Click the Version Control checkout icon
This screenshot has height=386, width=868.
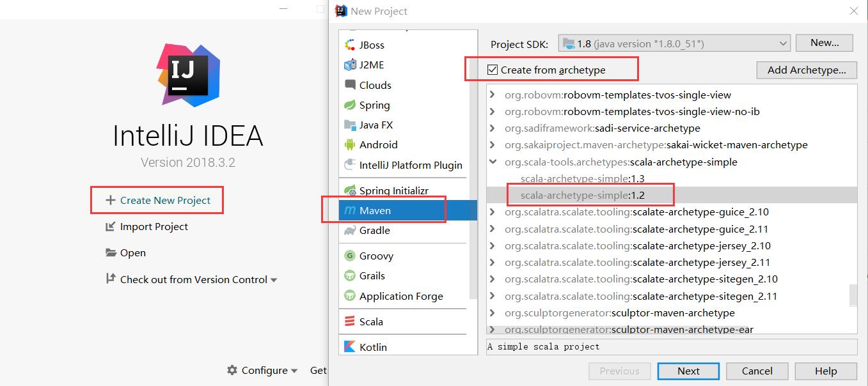pos(111,279)
